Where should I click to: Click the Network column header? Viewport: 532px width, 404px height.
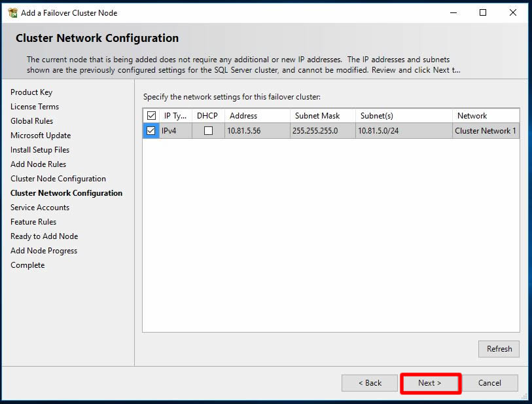click(472, 116)
